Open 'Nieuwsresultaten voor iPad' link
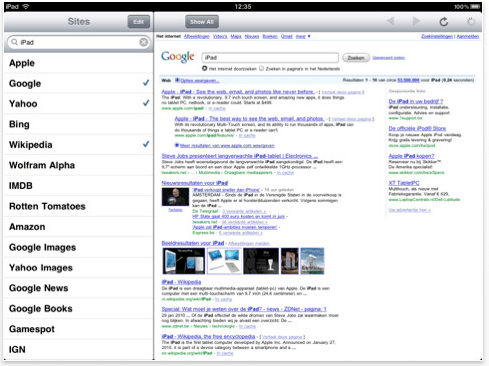 point(195,183)
